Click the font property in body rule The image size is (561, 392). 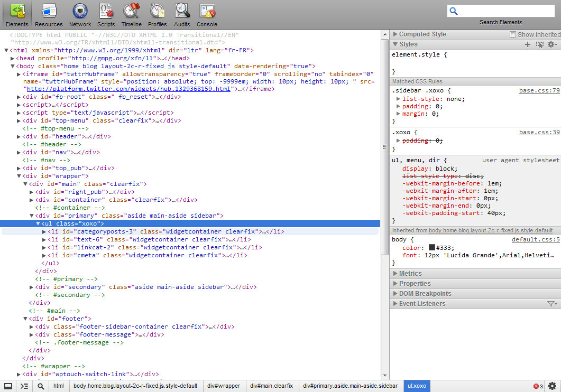tap(479, 255)
